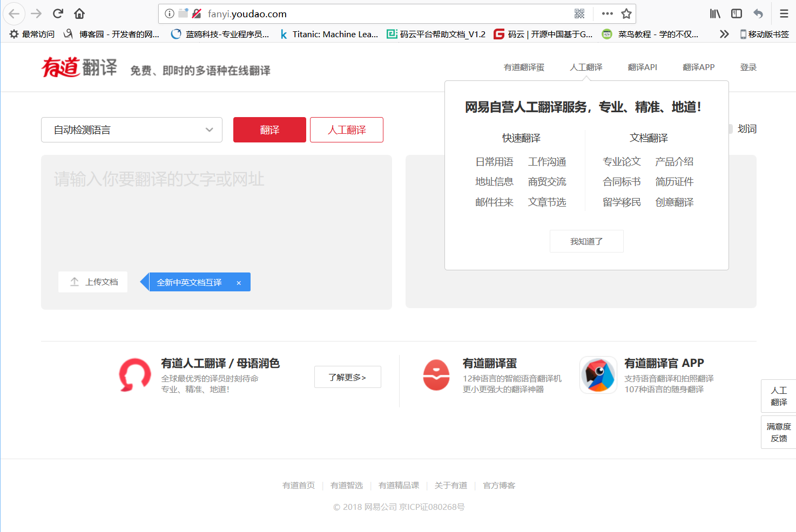Reload the current page
Image resolution: width=796 pixels, height=532 pixels.
58,13
